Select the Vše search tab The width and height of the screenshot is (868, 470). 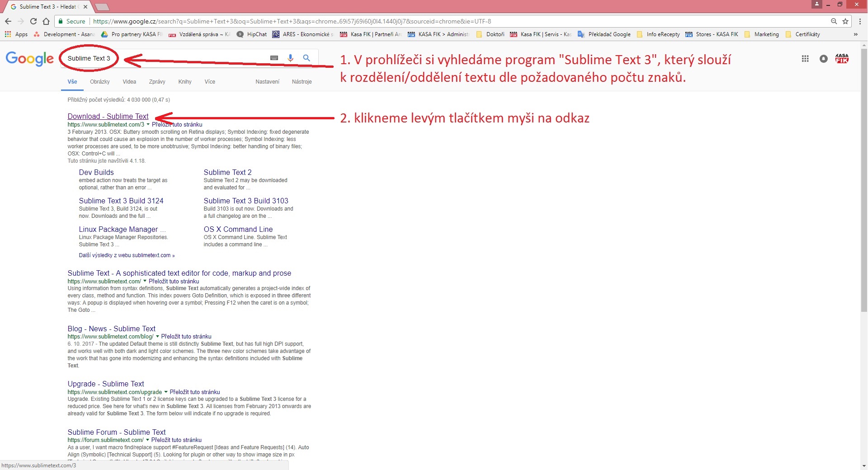coord(72,82)
